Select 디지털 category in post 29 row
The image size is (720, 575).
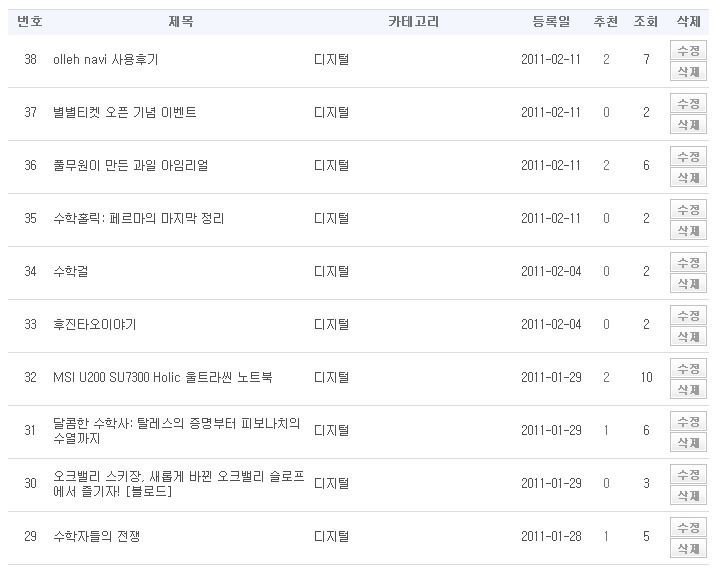[x=331, y=536]
